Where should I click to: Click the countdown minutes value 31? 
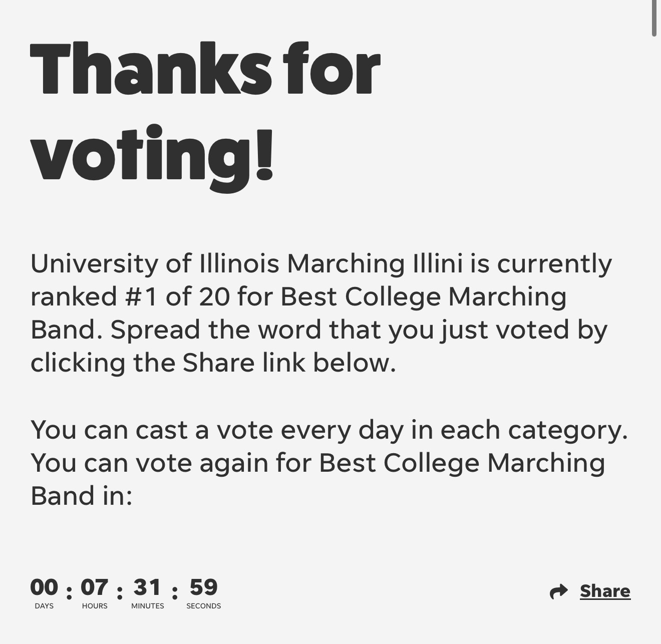pyautogui.click(x=147, y=587)
